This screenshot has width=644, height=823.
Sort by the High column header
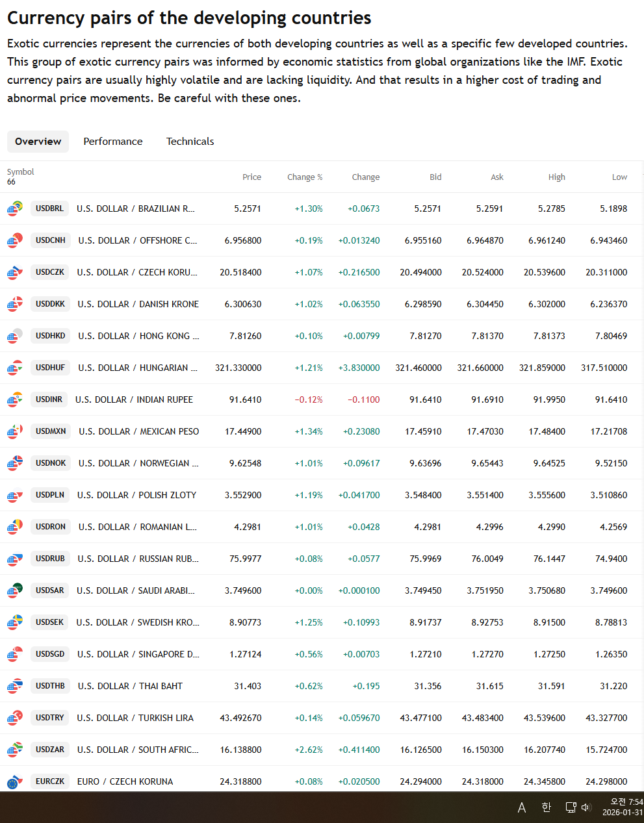[557, 177]
